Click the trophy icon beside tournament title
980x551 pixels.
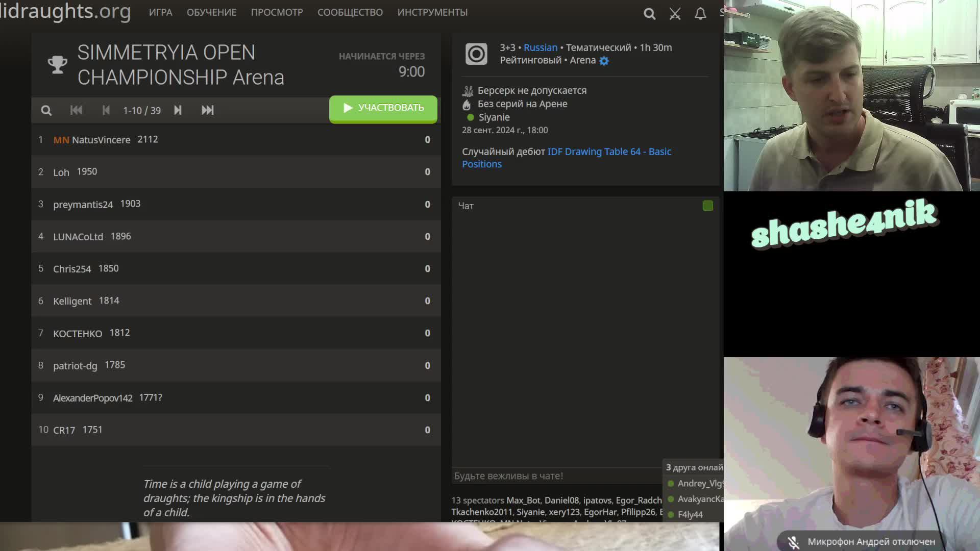tap(58, 65)
